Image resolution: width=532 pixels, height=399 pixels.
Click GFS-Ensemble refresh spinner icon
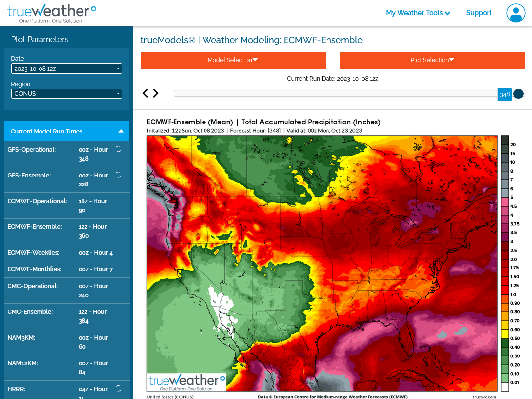[x=118, y=175]
